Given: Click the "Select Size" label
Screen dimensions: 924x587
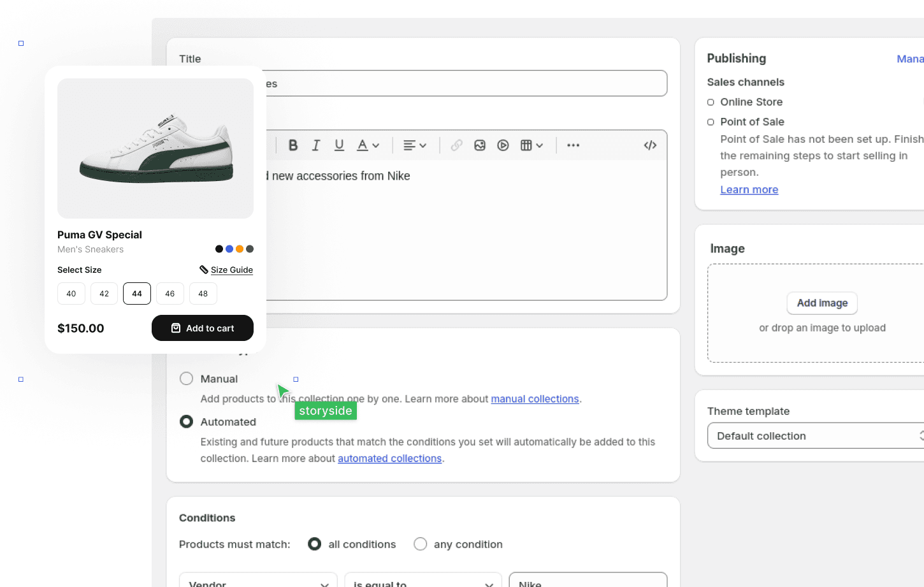Looking at the screenshot, I should [x=79, y=270].
